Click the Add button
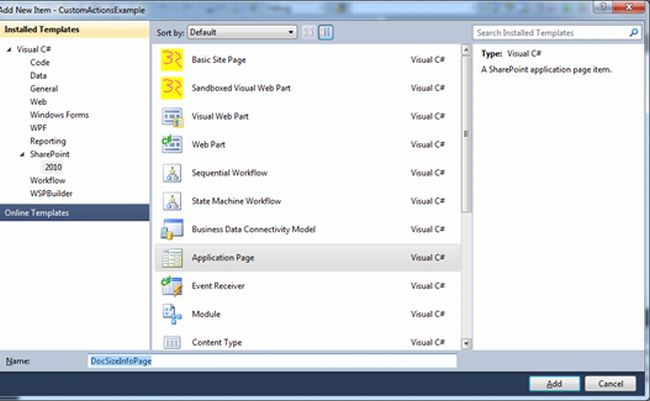 click(554, 384)
